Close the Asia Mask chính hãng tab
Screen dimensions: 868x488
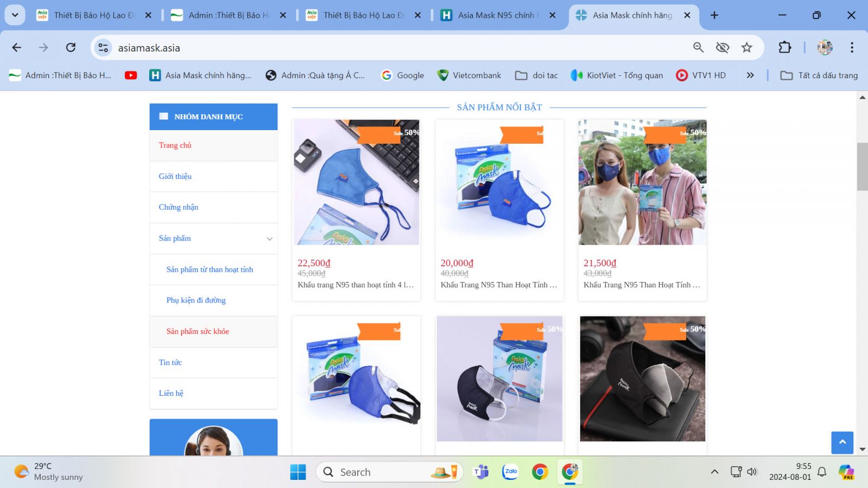[687, 15]
